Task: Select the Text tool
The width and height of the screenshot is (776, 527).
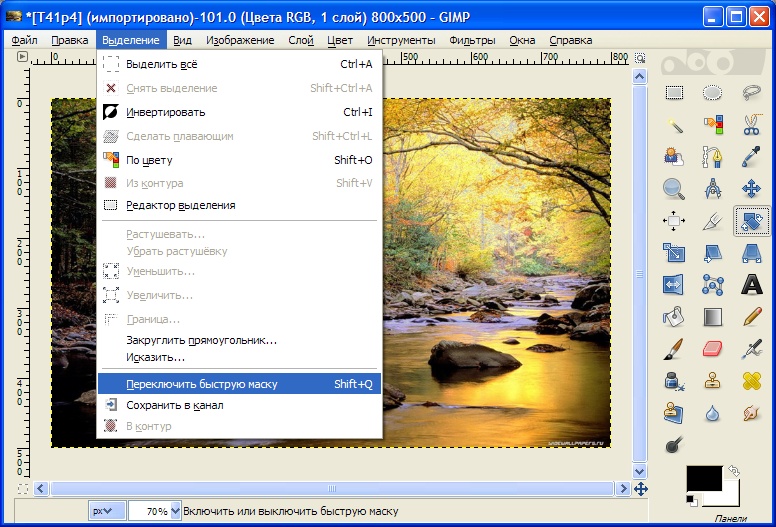Action: coord(751,285)
